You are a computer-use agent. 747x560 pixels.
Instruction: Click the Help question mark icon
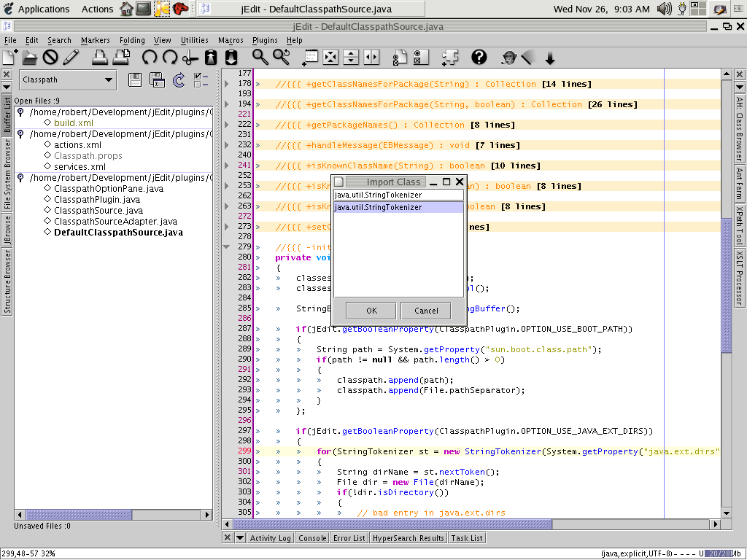click(479, 58)
